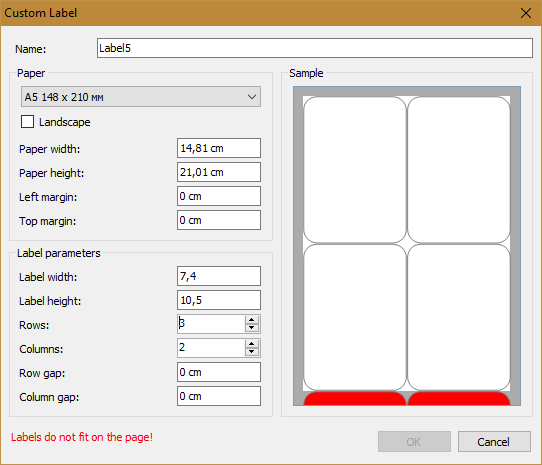Click the disabled OK button
Image resolution: width=542 pixels, height=465 pixels.
(x=414, y=441)
